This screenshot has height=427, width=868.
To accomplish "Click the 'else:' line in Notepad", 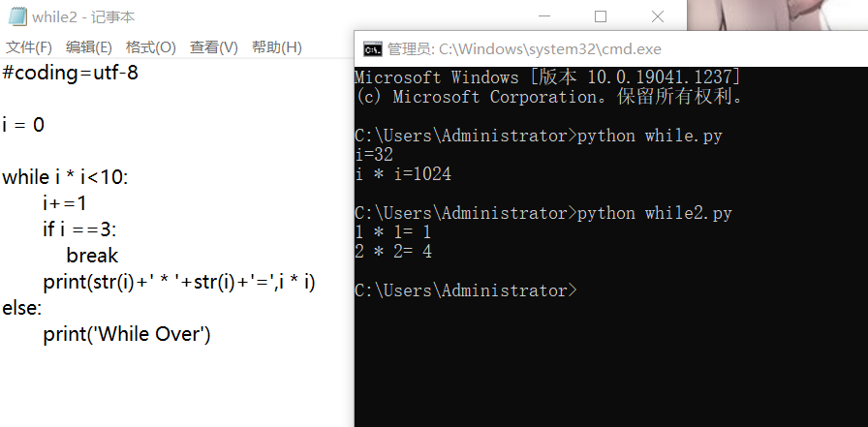I will click(21, 308).
